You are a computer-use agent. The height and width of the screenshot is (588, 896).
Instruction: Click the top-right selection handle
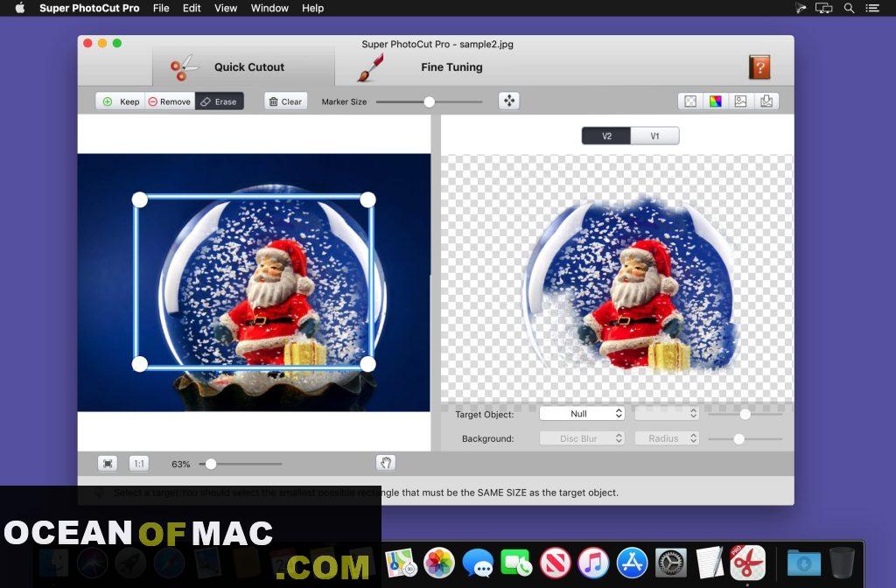(368, 199)
